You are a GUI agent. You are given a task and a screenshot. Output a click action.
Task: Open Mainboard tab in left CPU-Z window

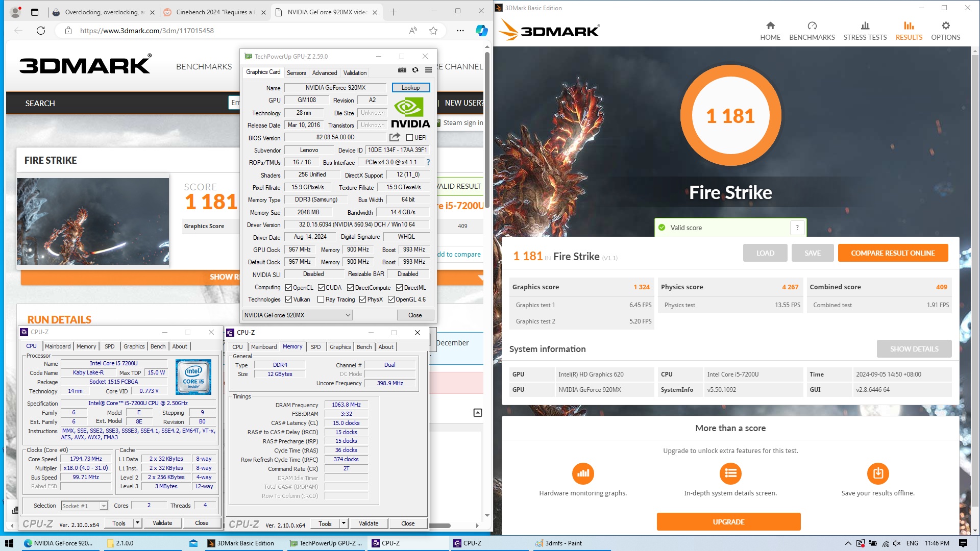[x=58, y=346]
